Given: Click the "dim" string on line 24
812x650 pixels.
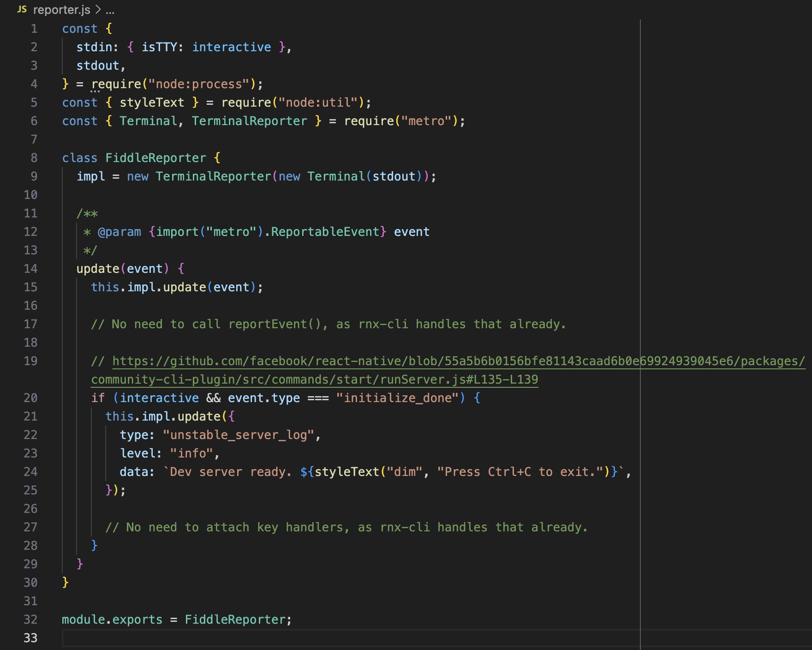Looking at the screenshot, I should click(405, 472).
